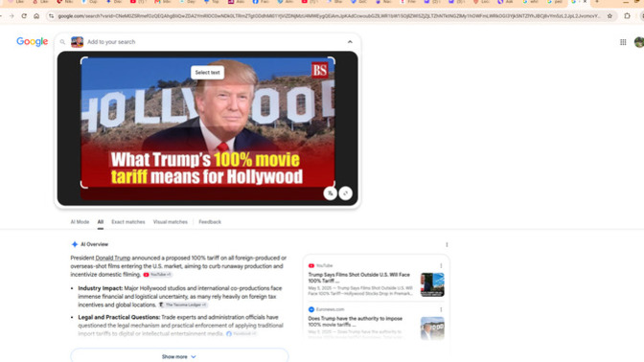This screenshot has height=362, width=644.
Task: Focus the 'Add to your search' field
Action: pos(214,42)
